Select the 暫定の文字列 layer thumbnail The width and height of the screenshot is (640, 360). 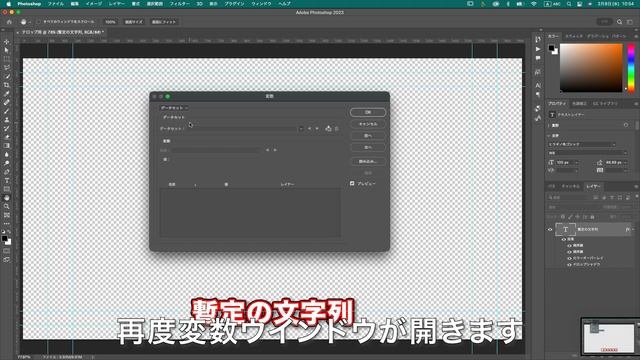point(565,229)
